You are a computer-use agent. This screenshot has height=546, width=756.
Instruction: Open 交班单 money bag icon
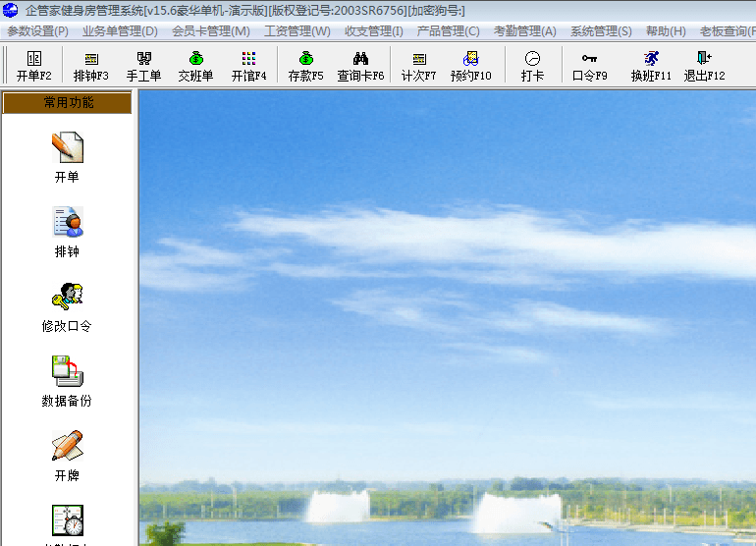(x=195, y=65)
